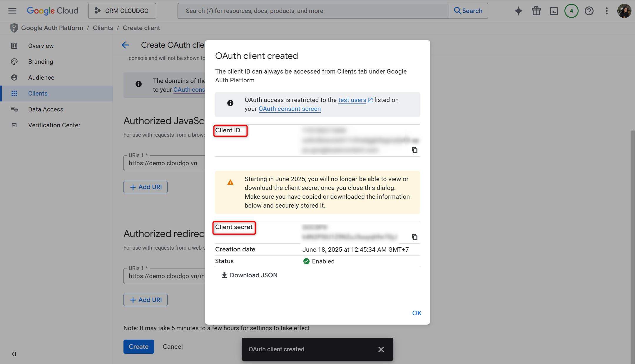Open the OAuth consent screen link

pos(289,109)
